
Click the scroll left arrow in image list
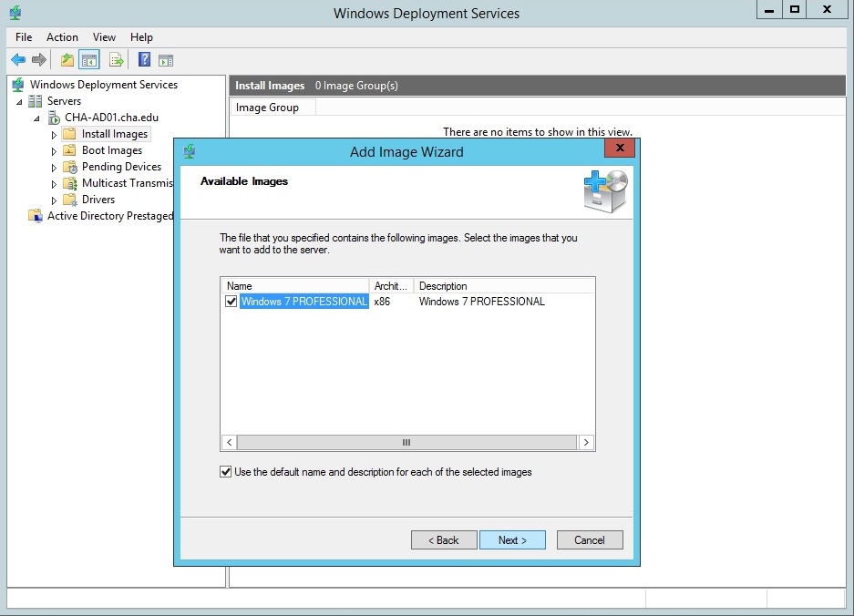tap(230, 442)
